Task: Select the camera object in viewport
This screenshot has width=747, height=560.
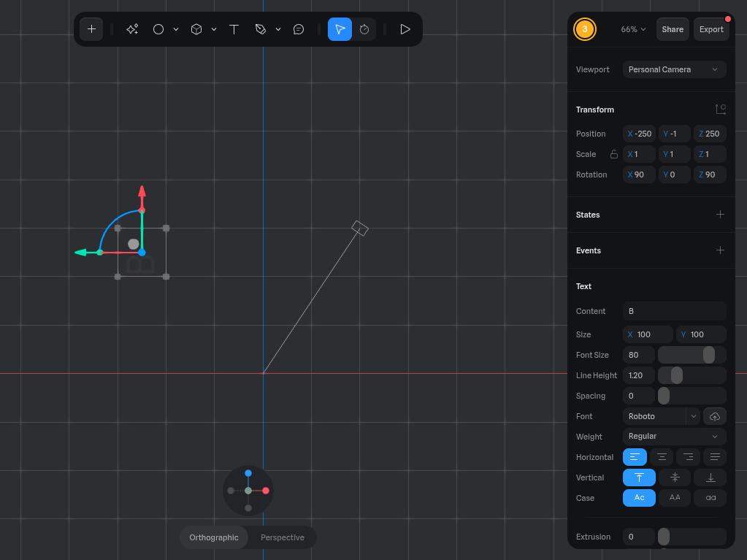Action: 360,228
